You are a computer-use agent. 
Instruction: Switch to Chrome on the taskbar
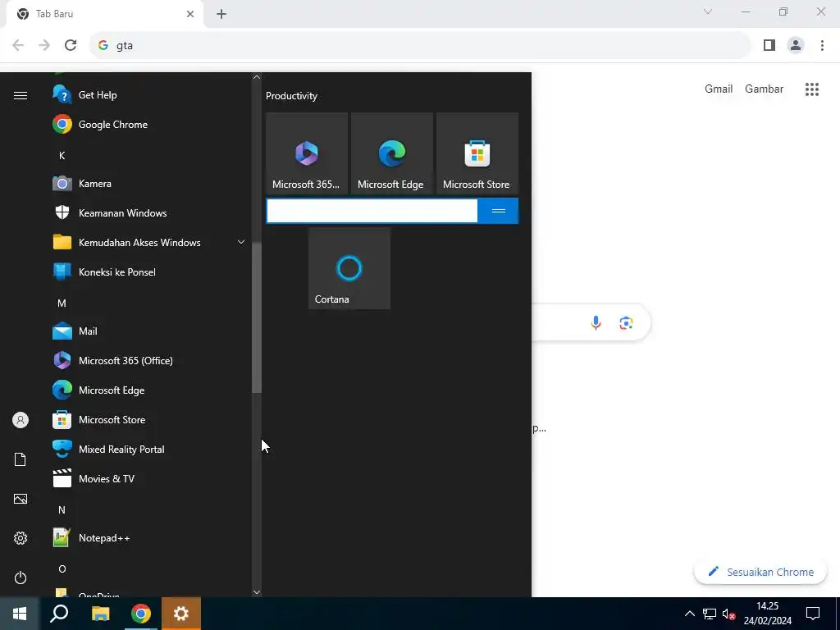click(x=141, y=614)
